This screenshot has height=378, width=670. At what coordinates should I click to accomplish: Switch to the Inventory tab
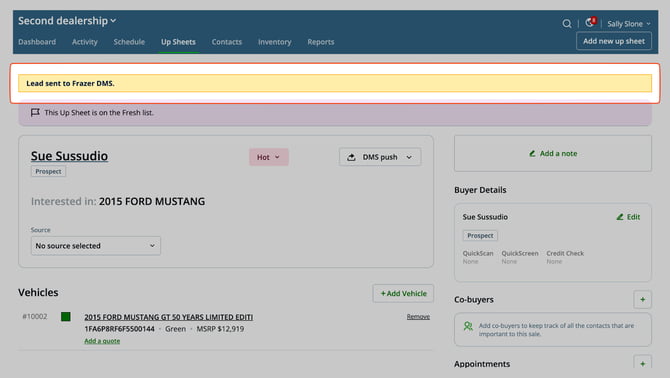point(274,42)
